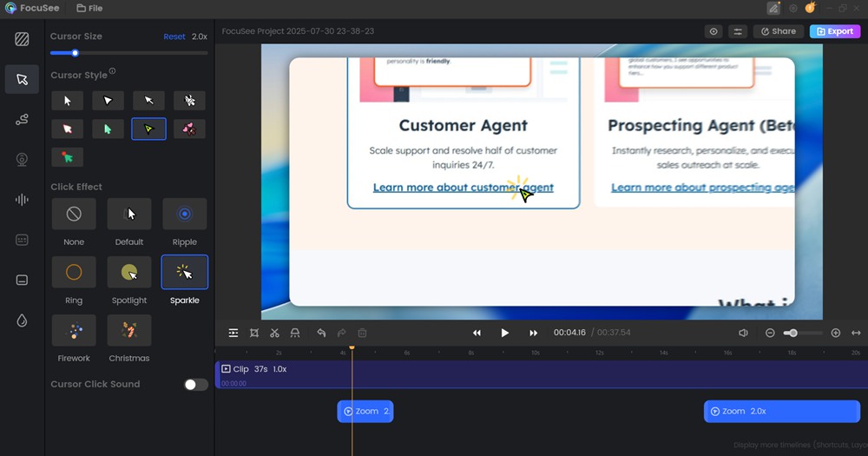
Task: Open the motion path sidebar icon
Action: click(x=22, y=119)
